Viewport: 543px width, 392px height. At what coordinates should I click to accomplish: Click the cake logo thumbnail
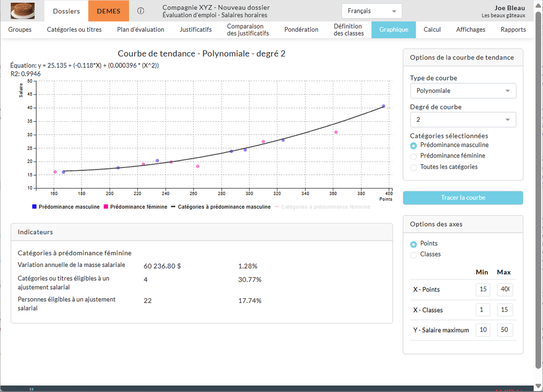pos(22,11)
